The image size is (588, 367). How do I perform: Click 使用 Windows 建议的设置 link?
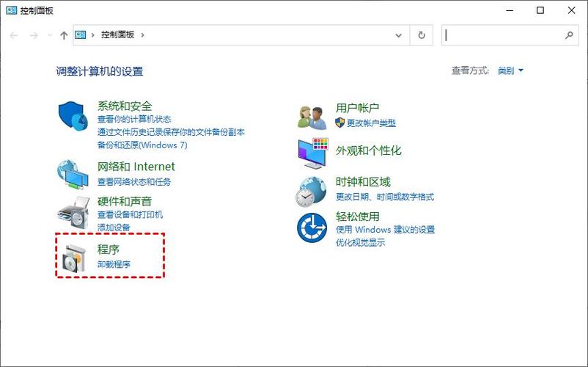[385, 230]
